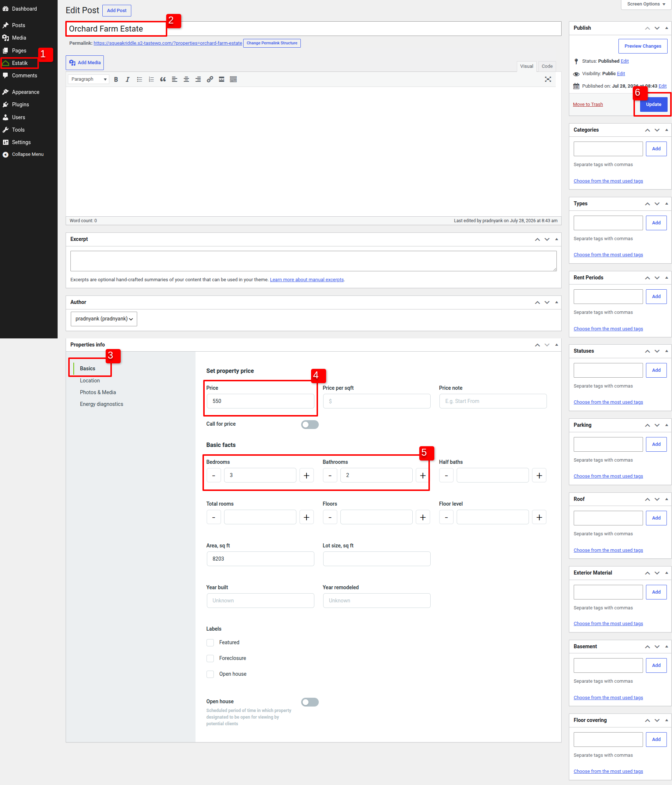Screen dimensions: 672x785
Task: Select the Energy diagnostics tab
Action: (x=102, y=404)
